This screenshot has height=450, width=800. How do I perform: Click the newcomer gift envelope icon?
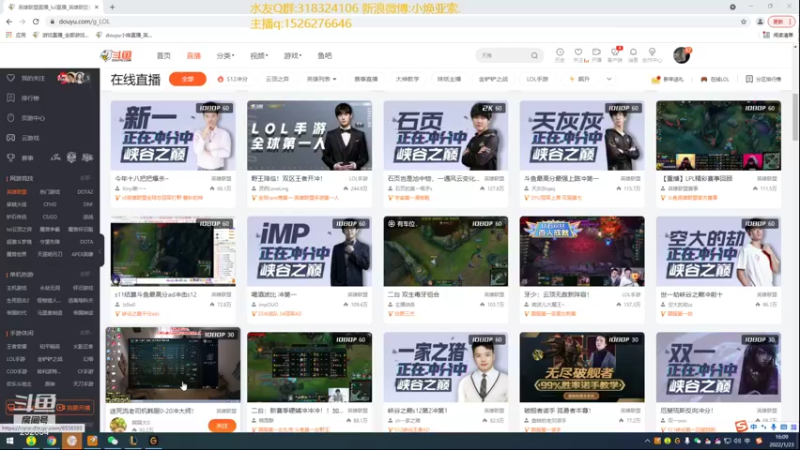click(x=656, y=80)
